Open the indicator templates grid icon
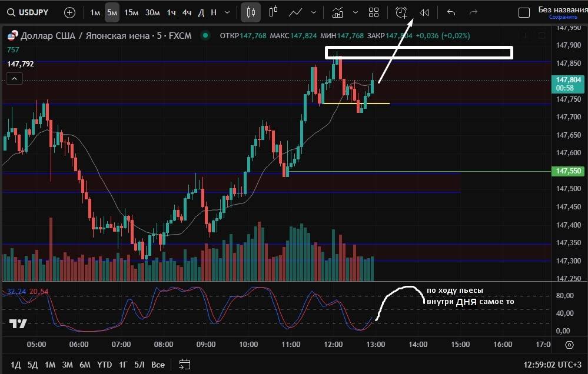This screenshot has width=588, height=374. [x=373, y=12]
